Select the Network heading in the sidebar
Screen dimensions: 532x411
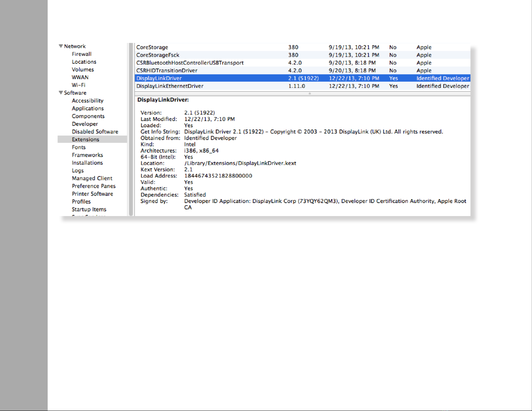[x=75, y=46]
